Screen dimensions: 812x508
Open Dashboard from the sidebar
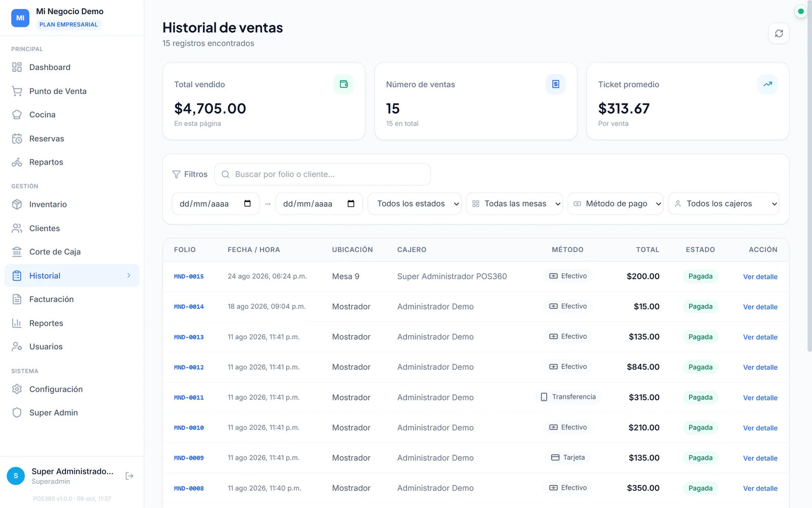tap(72, 67)
